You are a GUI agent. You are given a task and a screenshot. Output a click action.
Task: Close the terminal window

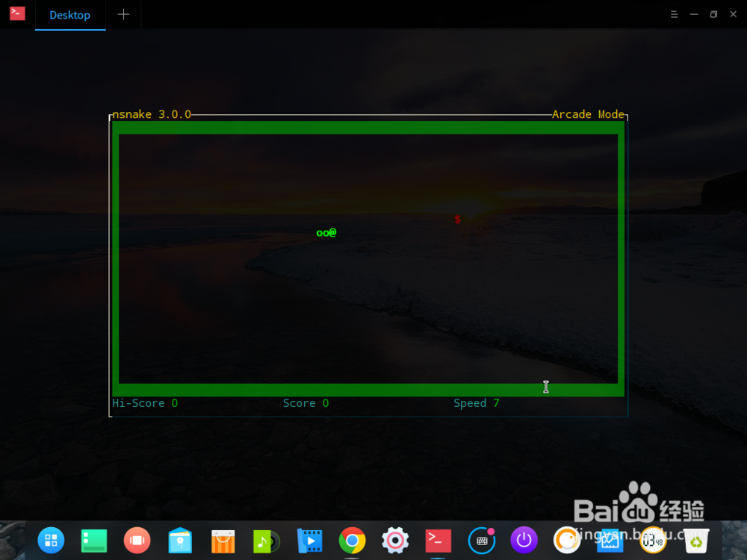click(x=734, y=14)
